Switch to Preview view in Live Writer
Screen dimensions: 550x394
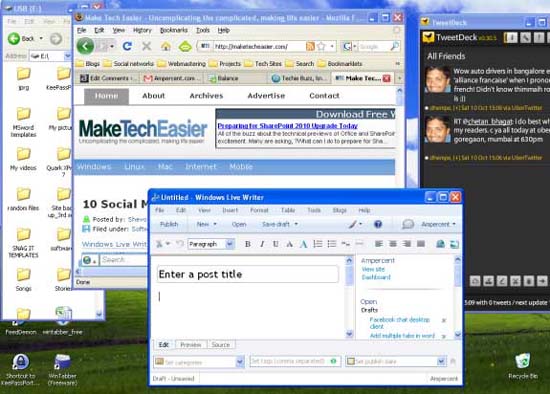pyautogui.click(x=190, y=345)
